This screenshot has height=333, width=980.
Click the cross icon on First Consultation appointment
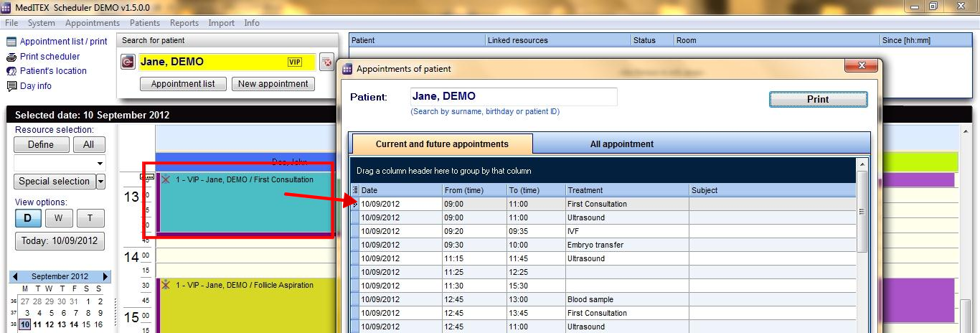tap(166, 179)
